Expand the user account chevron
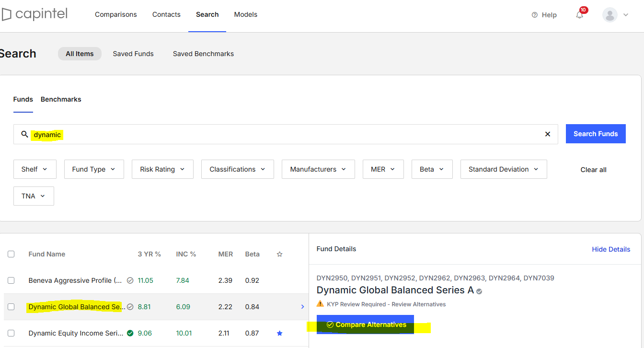644x348 pixels. click(x=626, y=15)
